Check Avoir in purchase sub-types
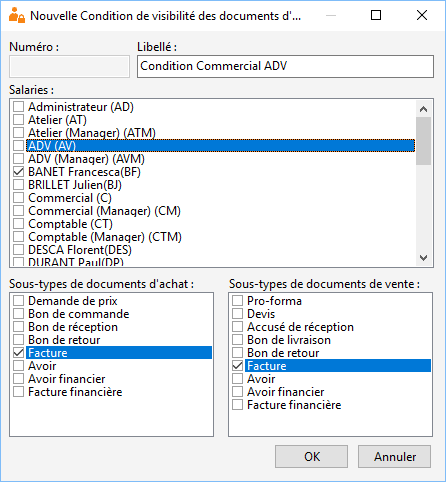Image resolution: width=446 pixels, height=482 pixels. (19, 366)
